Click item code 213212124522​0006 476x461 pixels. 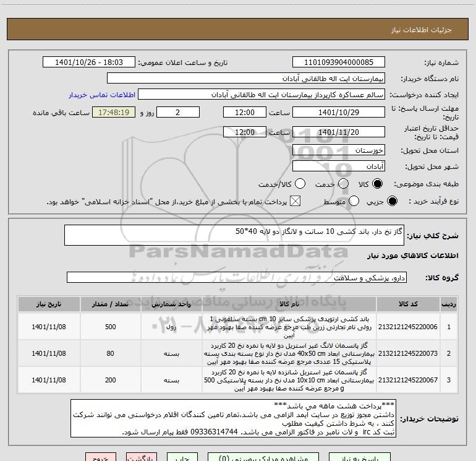pyautogui.click(x=408, y=327)
